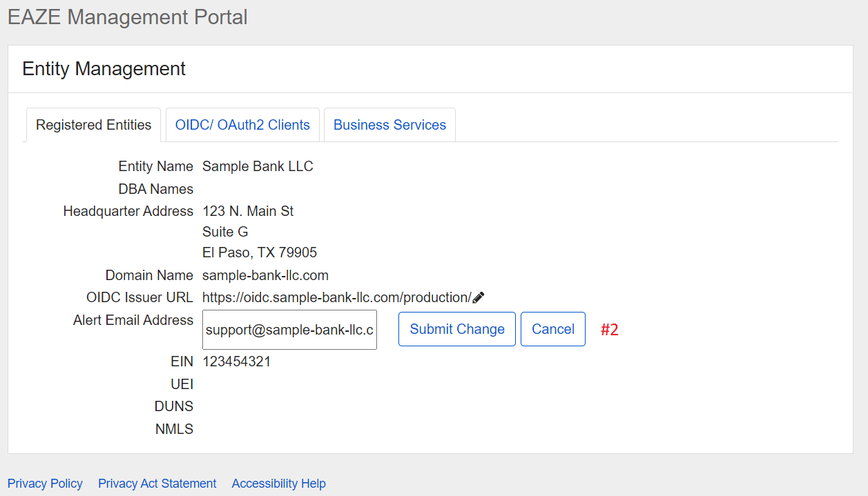
Task: Click the El Paso, TX 79905 line
Action: (x=260, y=252)
